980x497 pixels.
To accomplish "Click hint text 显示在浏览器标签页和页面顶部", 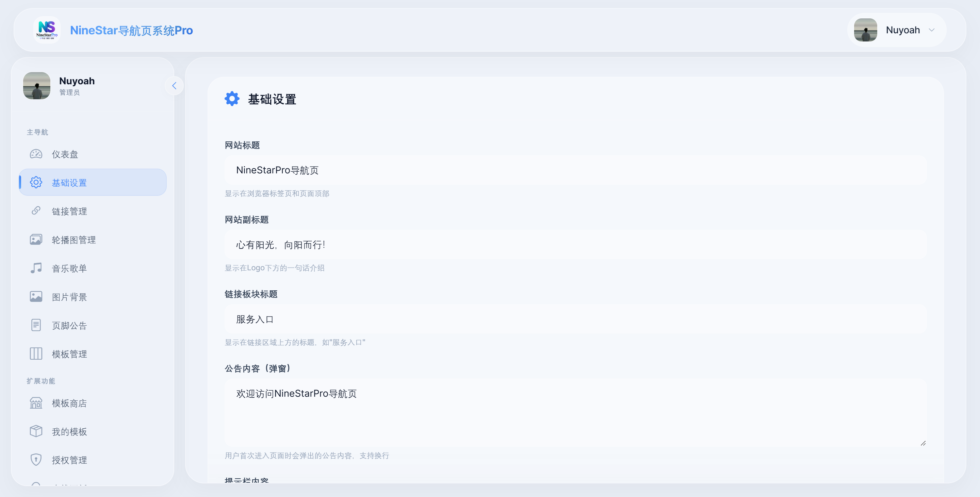I will 277,193.
